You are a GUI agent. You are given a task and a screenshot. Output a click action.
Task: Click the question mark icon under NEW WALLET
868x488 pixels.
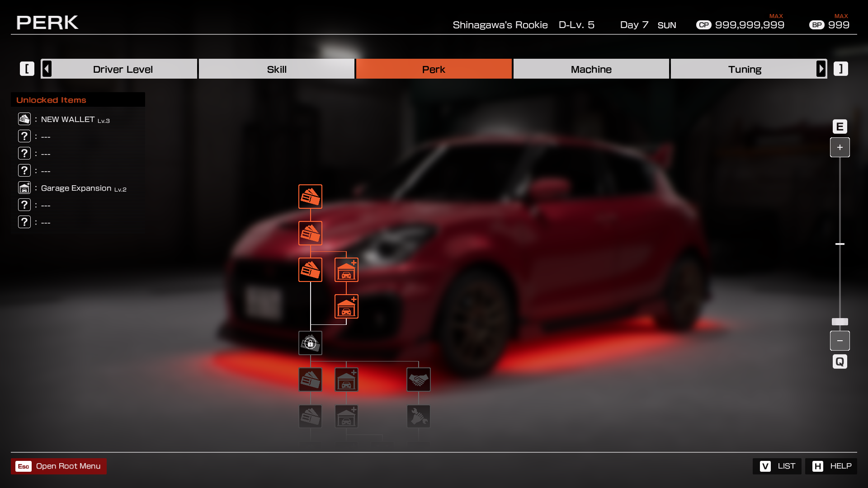pos(24,136)
